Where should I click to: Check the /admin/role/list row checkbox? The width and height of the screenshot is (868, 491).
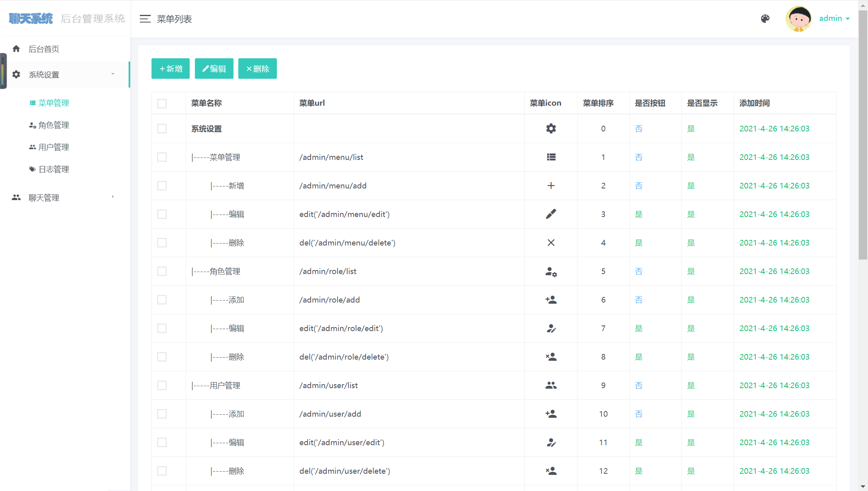tap(162, 271)
